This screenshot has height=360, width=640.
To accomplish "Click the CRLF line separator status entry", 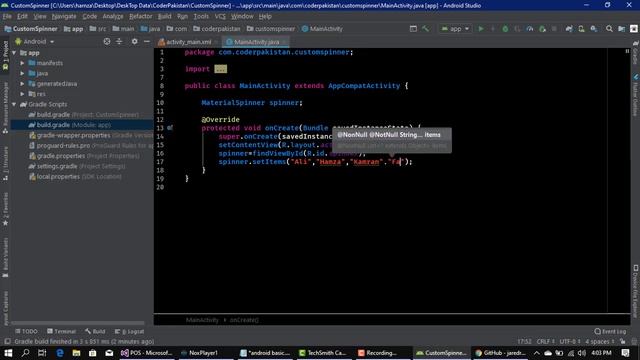I will pos(546,342).
